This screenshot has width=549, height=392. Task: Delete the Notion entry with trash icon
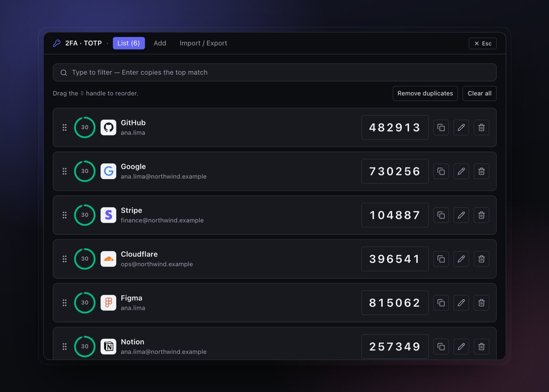coord(481,346)
